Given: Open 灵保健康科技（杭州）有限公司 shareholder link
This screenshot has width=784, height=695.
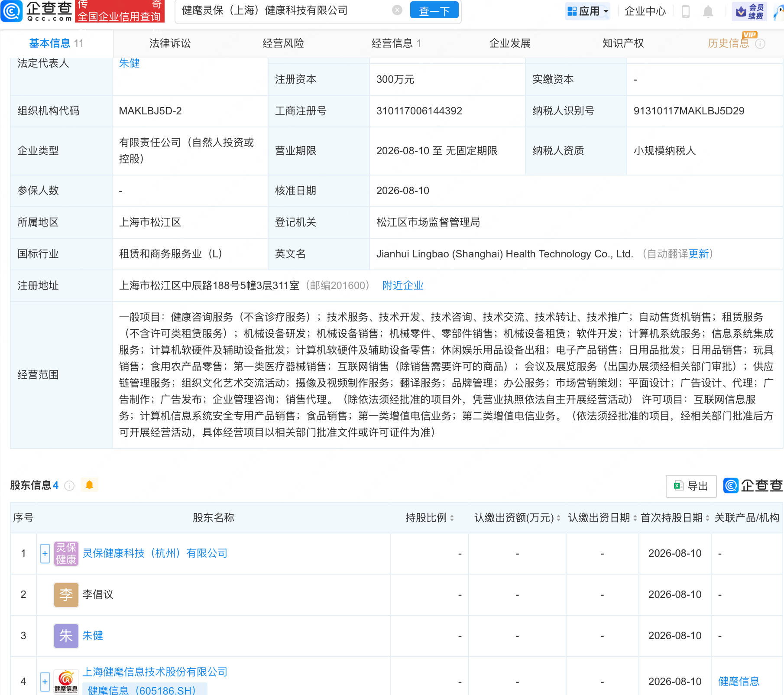Looking at the screenshot, I should pyautogui.click(x=155, y=553).
